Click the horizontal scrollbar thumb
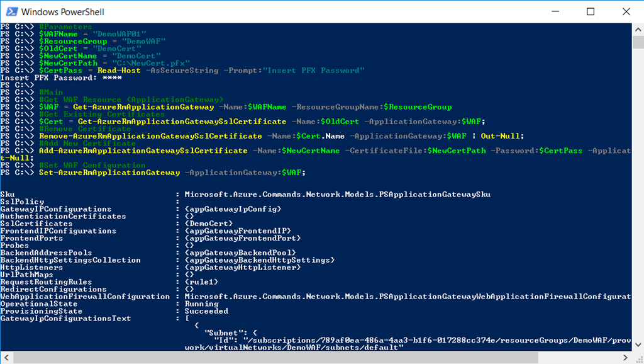Screen dimensions: 644x364 pyautogui.click(x=276, y=358)
